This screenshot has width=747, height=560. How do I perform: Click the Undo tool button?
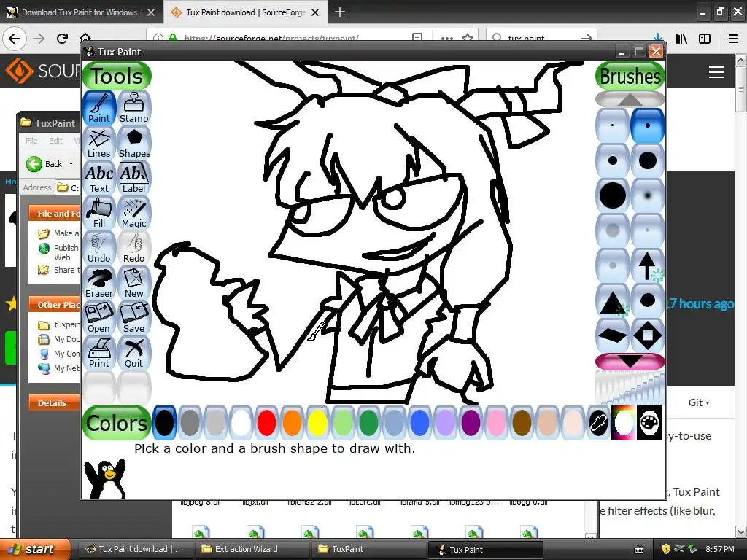pyautogui.click(x=99, y=248)
